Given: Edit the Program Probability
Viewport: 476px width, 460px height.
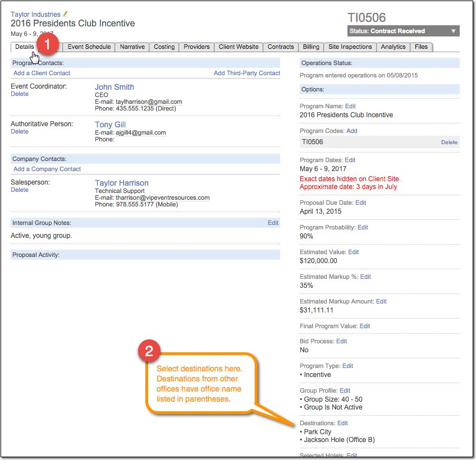Looking at the screenshot, I should point(363,228).
